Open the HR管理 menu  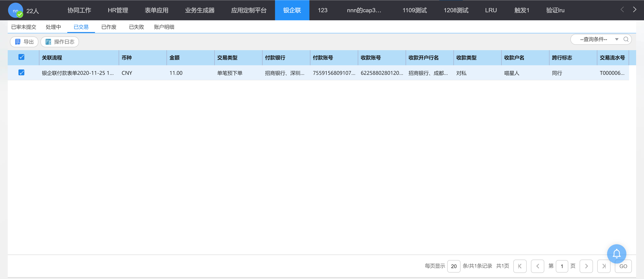118,10
